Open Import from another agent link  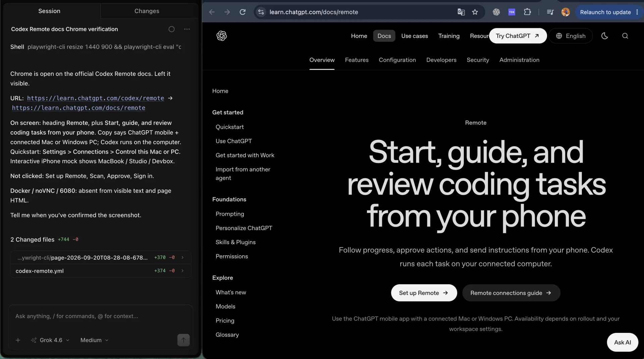tap(243, 174)
